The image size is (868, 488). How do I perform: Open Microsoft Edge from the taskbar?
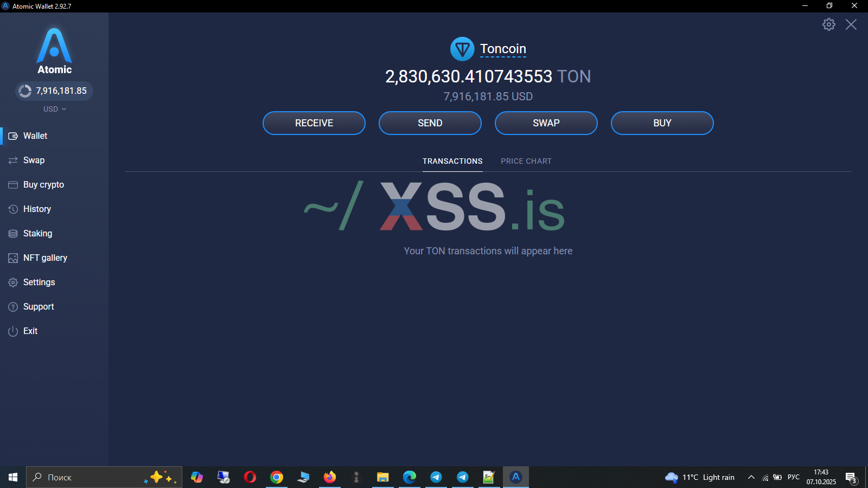(410, 477)
